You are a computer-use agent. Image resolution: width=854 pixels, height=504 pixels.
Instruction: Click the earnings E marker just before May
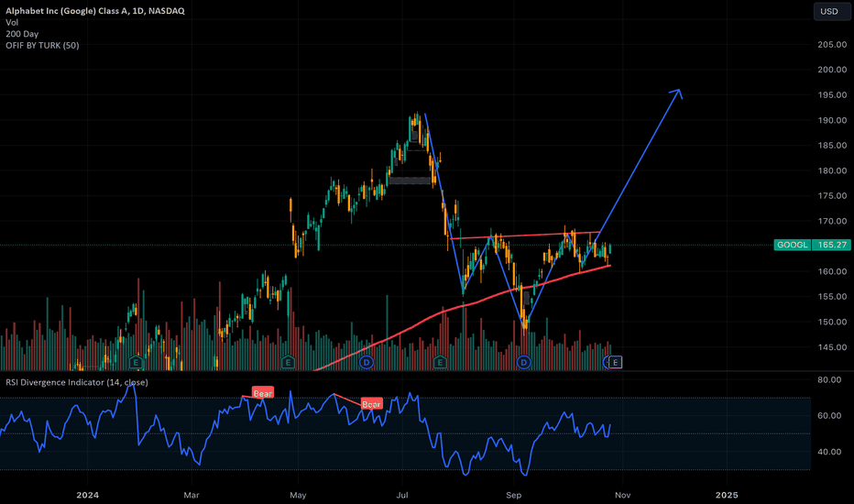(x=288, y=362)
